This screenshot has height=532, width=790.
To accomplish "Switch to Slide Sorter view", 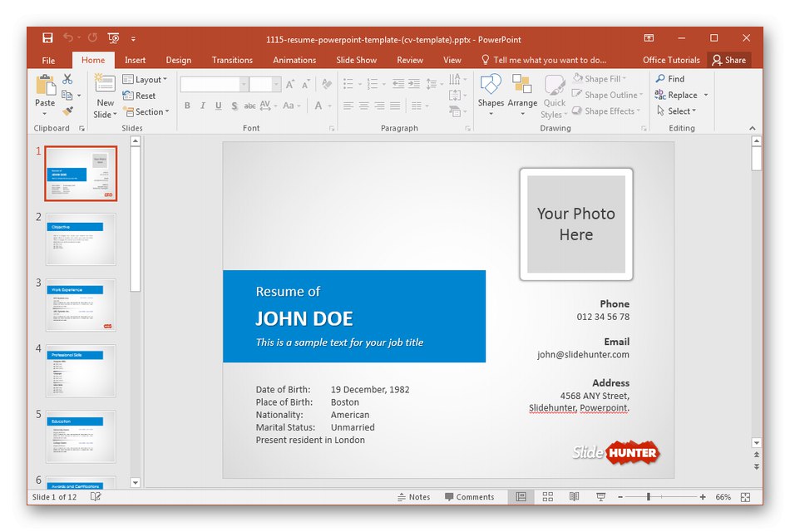I will 547,497.
